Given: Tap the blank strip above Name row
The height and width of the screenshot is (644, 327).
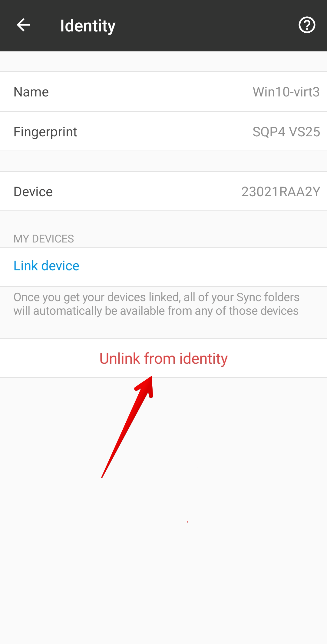Looking at the screenshot, I should pyautogui.click(x=163, y=62).
